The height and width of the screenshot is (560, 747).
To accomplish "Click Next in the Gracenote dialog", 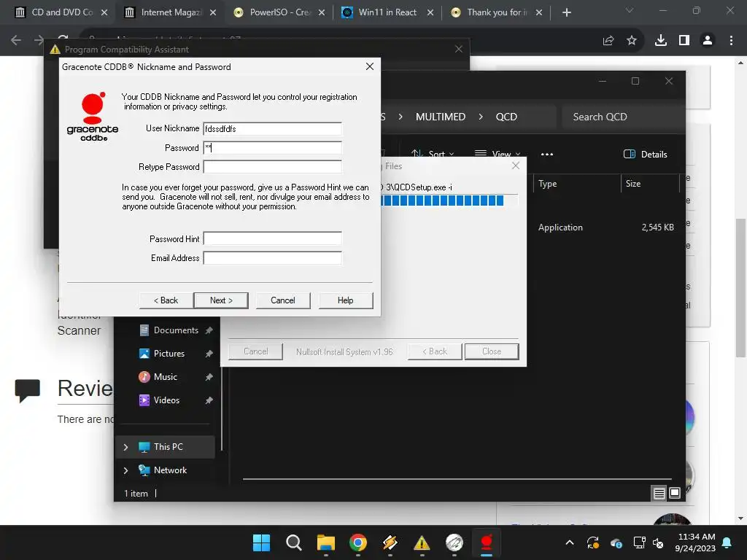I will click(221, 300).
